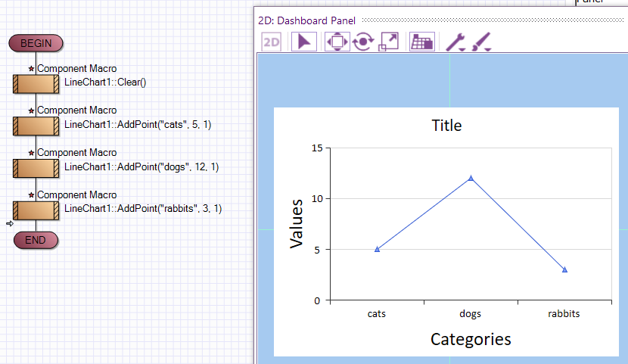Click the Categories axis label
The width and height of the screenshot is (628, 364).
coord(471,339)
